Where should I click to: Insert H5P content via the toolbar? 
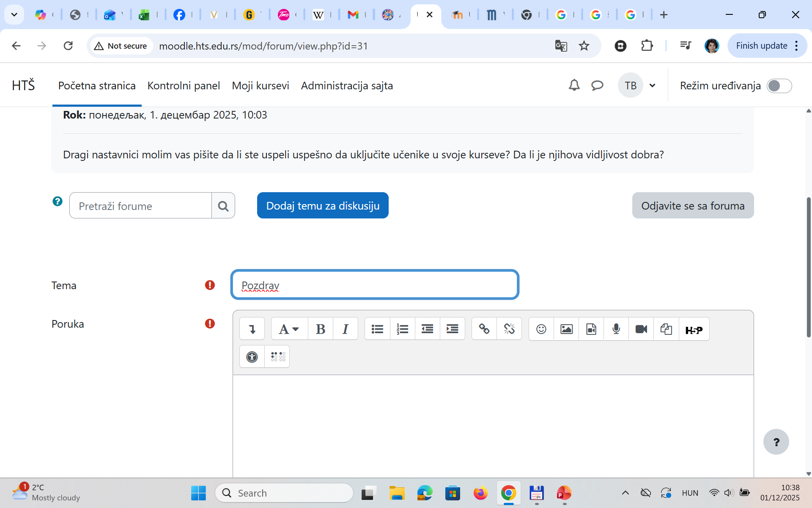pyautogui.click(x=694, y=330)
